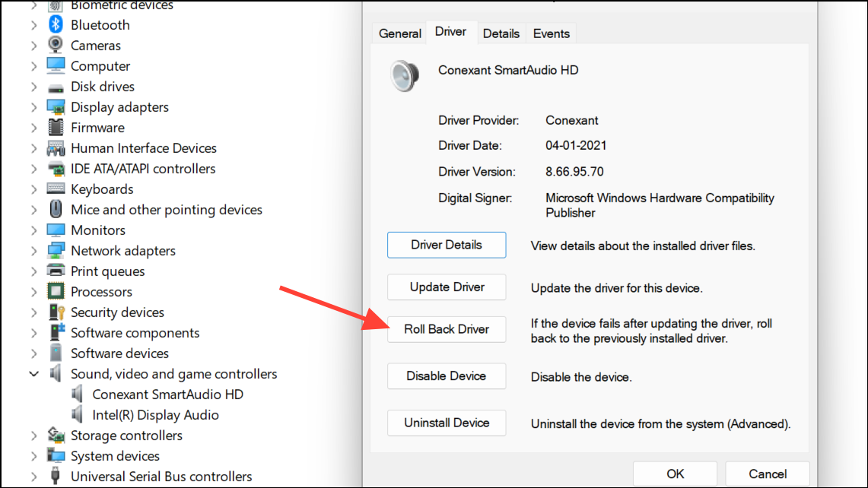Expand the Keyboards node
This screenshot has height=488, width=868.
[33, 189]
